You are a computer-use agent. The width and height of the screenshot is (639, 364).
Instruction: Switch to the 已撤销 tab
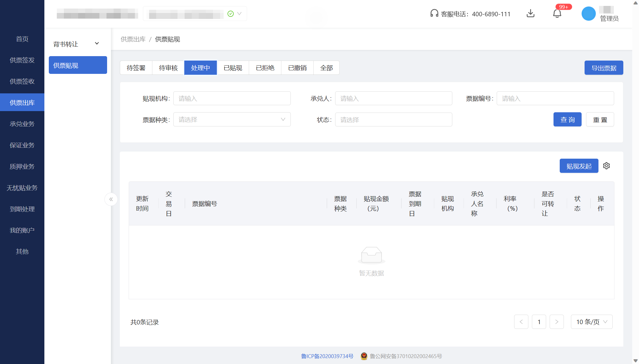pyautogui.click(x=297, y=68)
